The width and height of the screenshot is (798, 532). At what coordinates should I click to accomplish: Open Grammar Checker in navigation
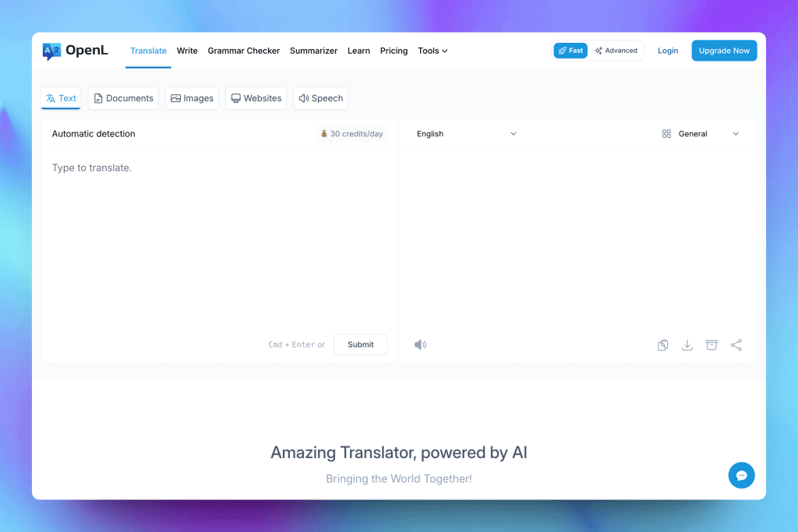click(x=243, y=51)
